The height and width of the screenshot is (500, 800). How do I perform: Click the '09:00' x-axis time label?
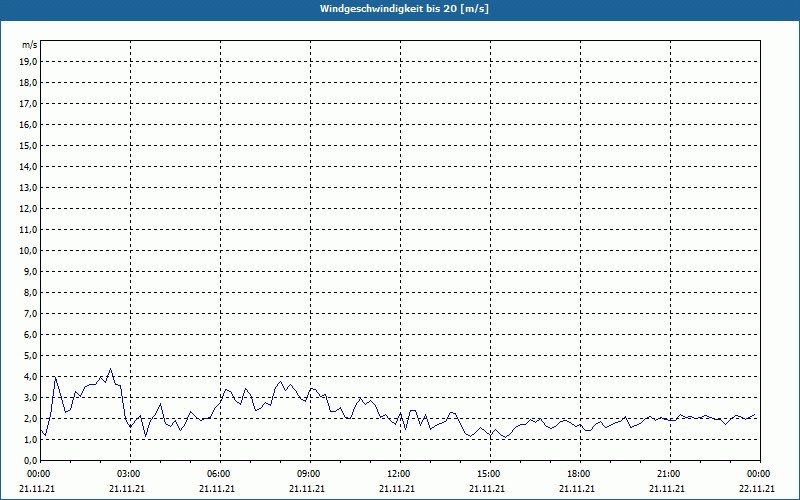coord(310,474)
